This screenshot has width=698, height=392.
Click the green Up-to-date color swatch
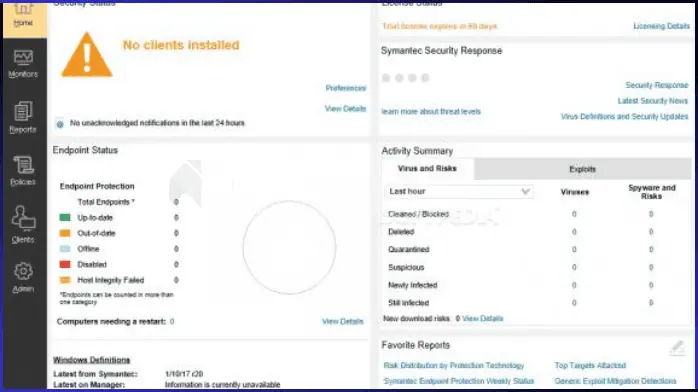65,218
